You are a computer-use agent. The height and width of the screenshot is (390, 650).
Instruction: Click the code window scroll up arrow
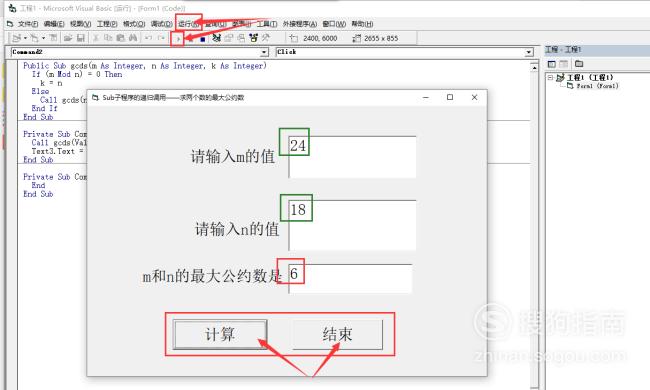534,67
